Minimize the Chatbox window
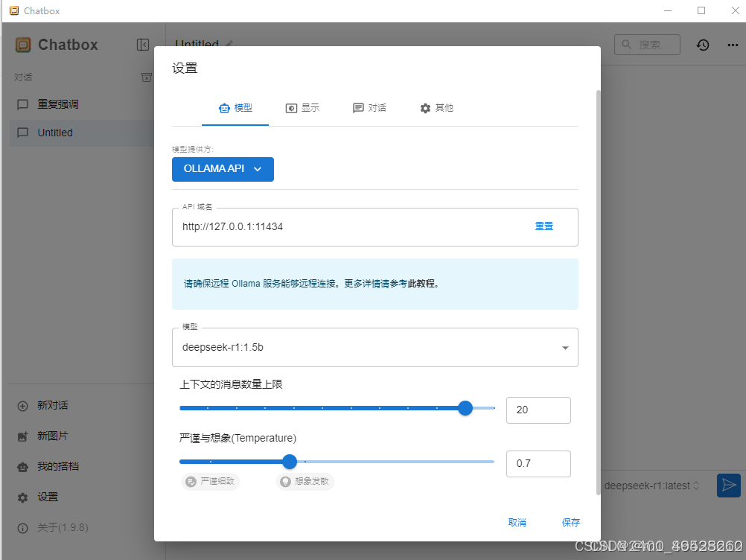746x560 pixels. click(668, 10)
